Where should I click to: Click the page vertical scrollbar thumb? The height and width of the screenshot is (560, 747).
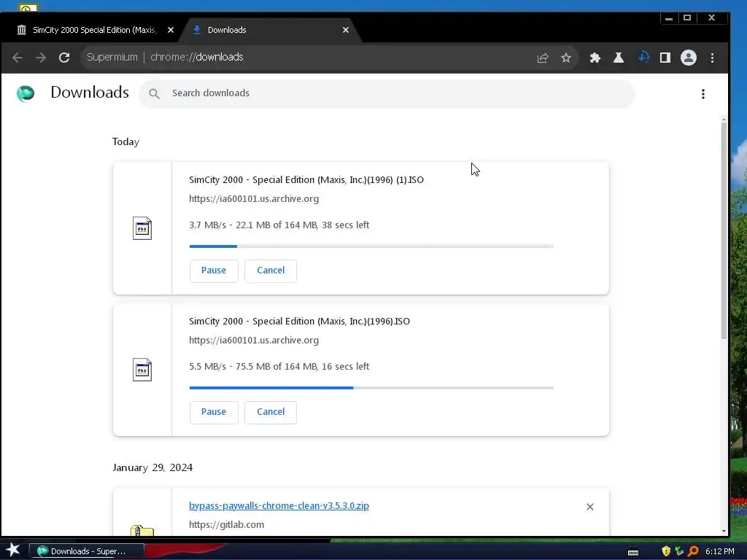coord(724,231)
